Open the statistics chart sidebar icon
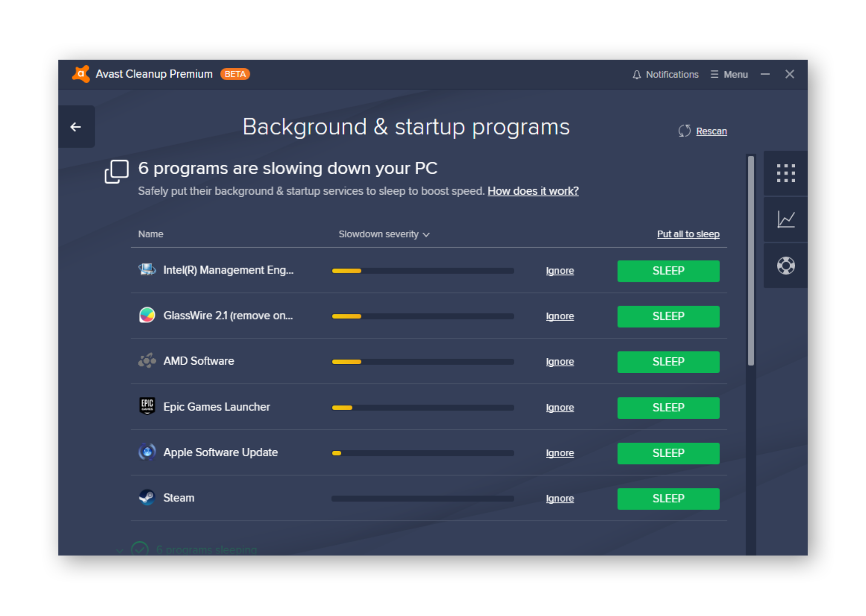Viewport: 866px width, 616px height. coord(785,219)
